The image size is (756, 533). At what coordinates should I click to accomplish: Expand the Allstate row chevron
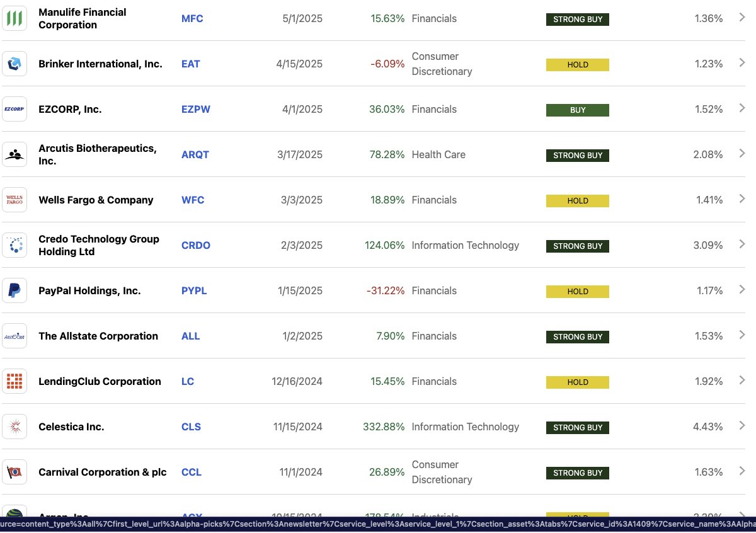coord(742,335)
